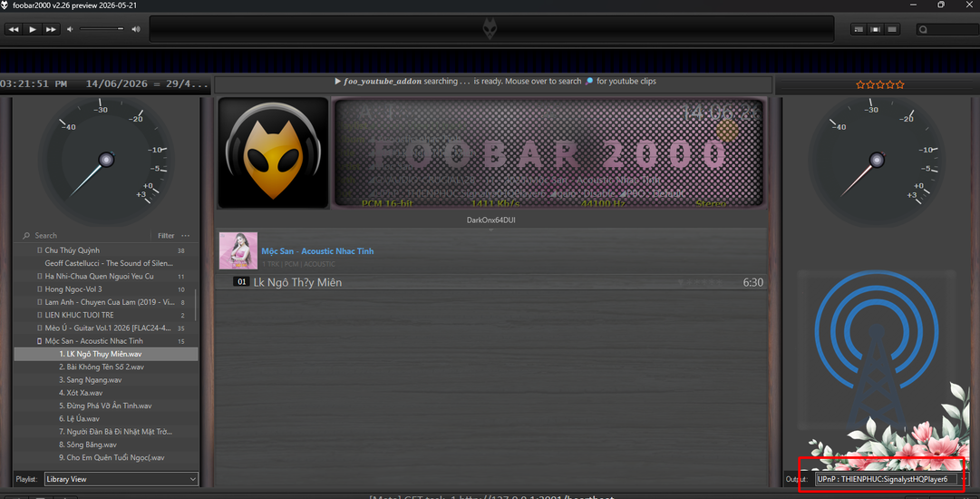Open the Mộc San - Acoustic Nhac Tinh link
Screen dimensions: 980x499
317,251
